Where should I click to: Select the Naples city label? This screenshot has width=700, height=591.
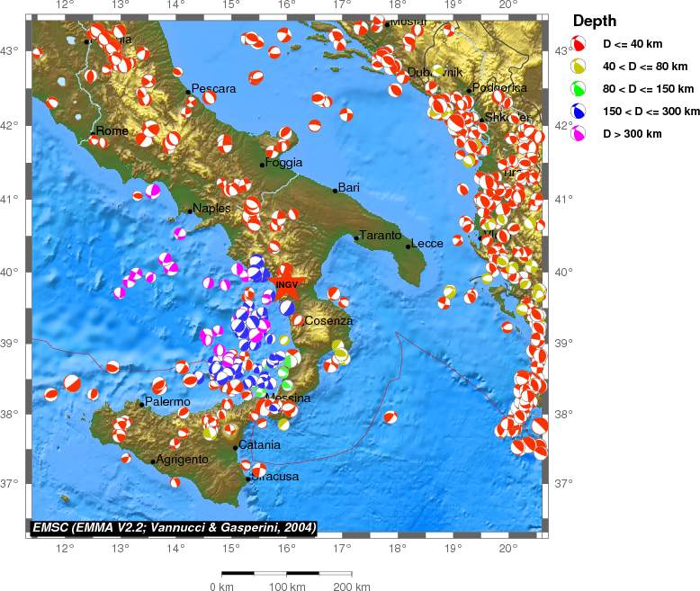click(x=212, y=209)
